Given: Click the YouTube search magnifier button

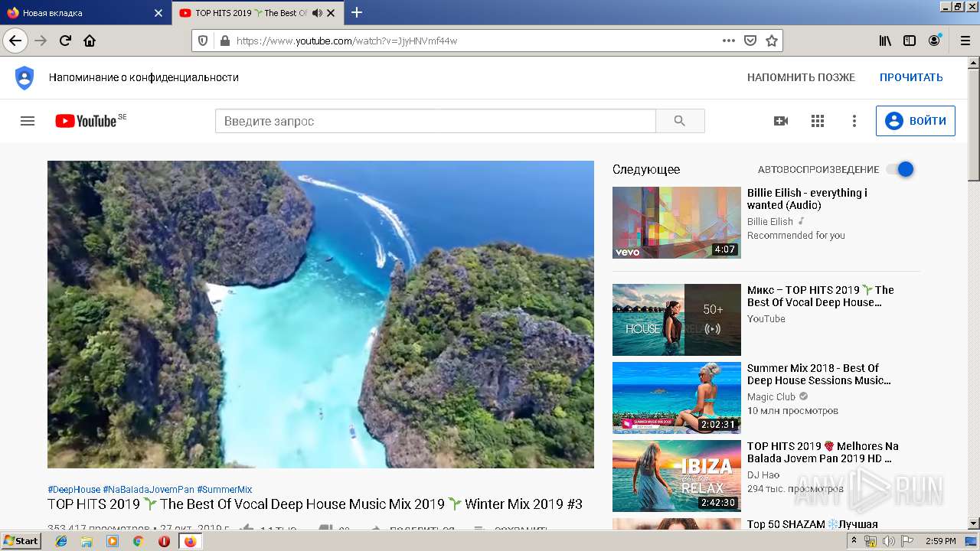Looking at the screenshot, I should coord(680,121).
